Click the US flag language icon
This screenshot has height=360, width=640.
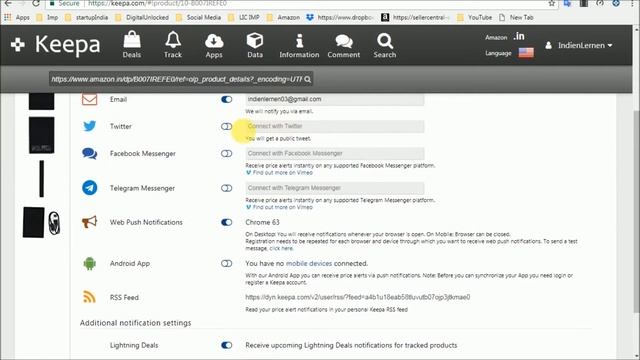click(526, 53)
